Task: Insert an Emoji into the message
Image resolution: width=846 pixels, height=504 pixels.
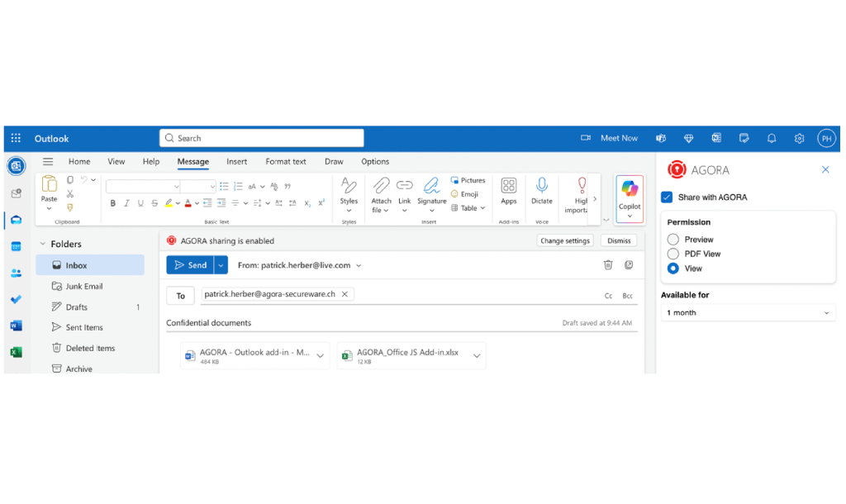Action: click(468, 195)
